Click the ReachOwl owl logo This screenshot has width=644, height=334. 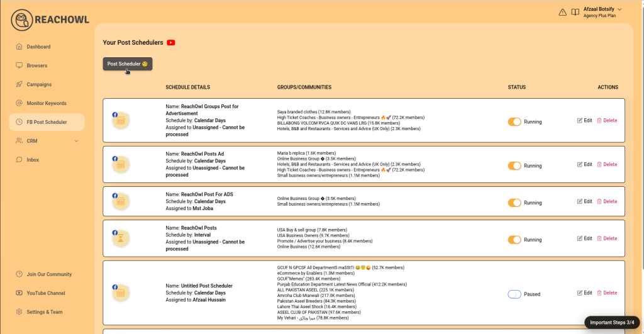pos(22,21)
